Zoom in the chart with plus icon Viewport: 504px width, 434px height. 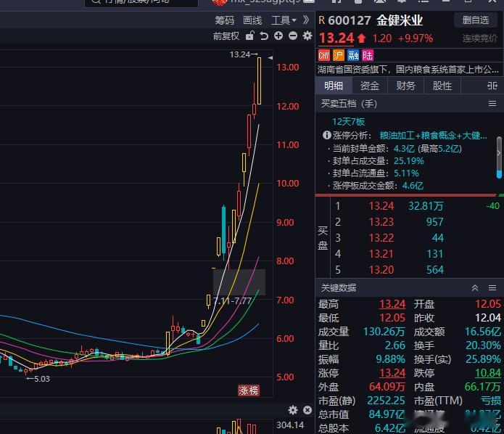pyautogui.click(x=278, y=36)
